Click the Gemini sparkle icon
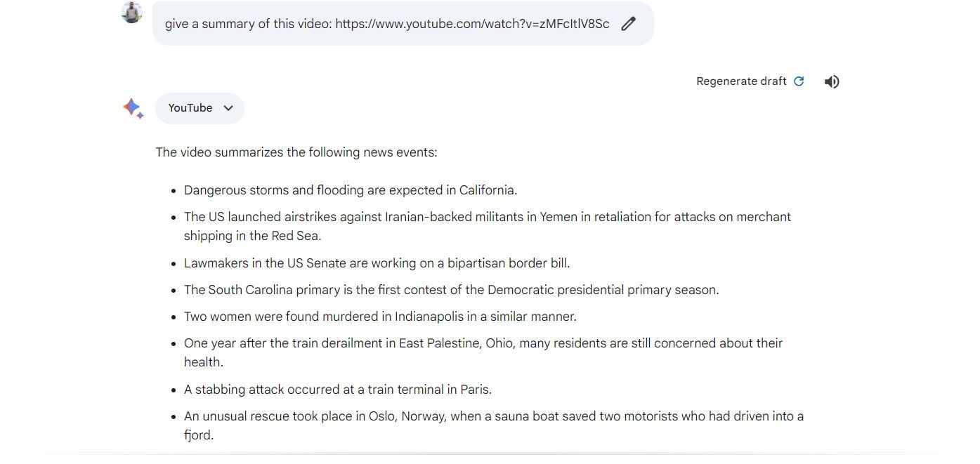 tap(133, 108)
